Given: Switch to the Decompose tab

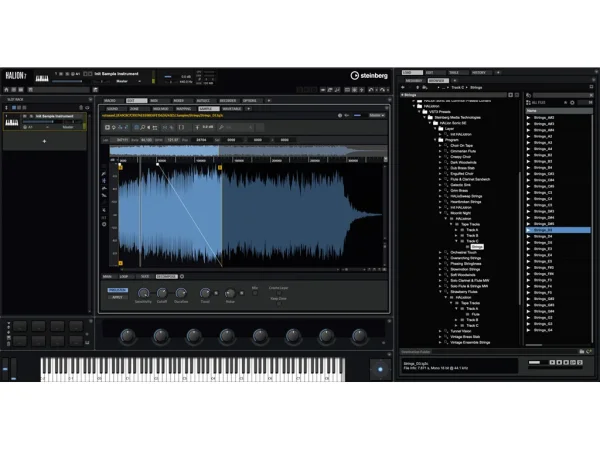Looking at the screenshot, I should tap(166, 275).
